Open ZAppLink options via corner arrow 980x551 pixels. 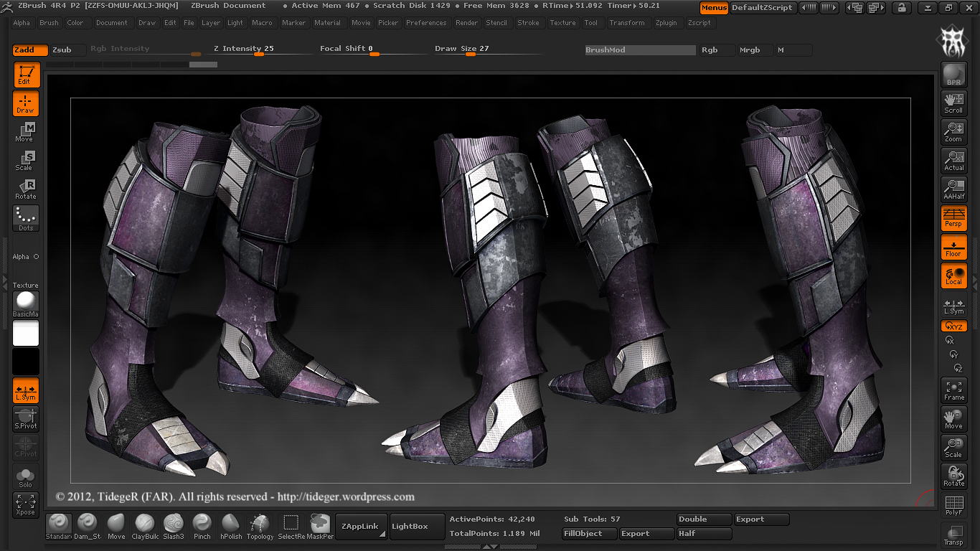[x=384, y=534]
